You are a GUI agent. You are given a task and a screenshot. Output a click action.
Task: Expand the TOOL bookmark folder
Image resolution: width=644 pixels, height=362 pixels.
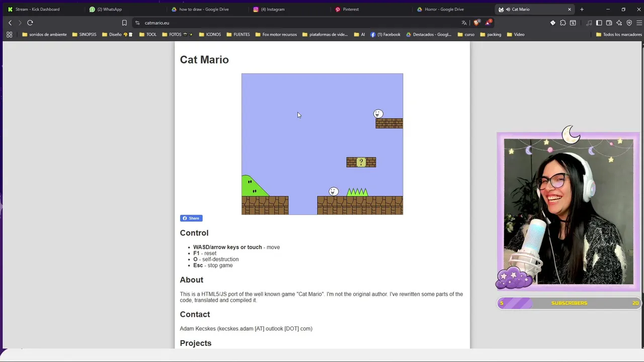point(147,35)
